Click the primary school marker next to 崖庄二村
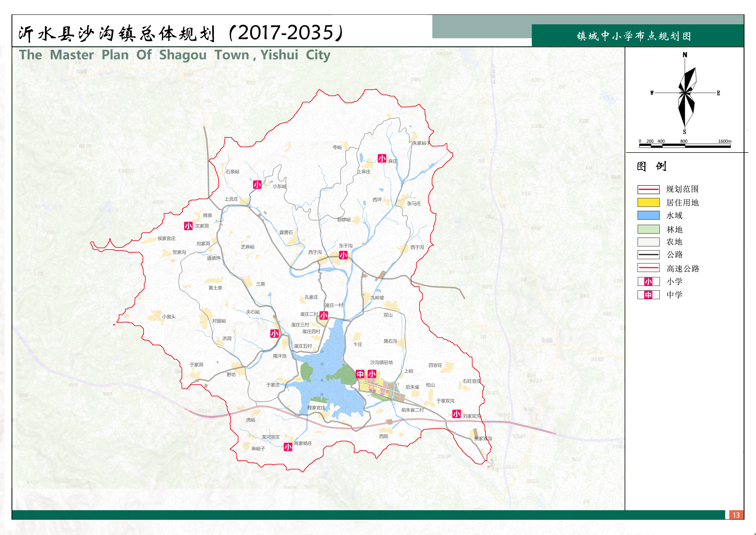 click(324, 315)
